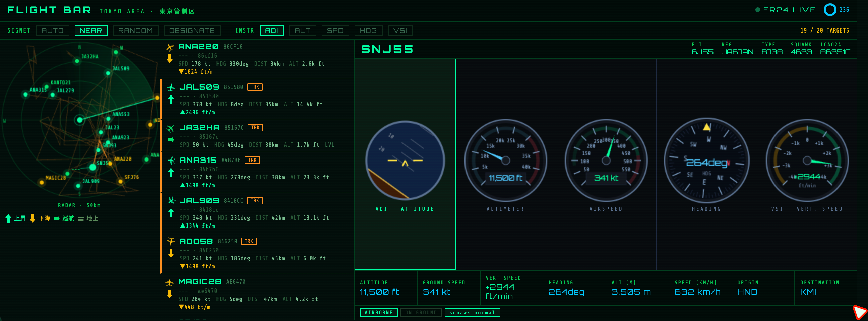Click the red arrow icon in corner

pyautogui.click(x=860, y=312)
